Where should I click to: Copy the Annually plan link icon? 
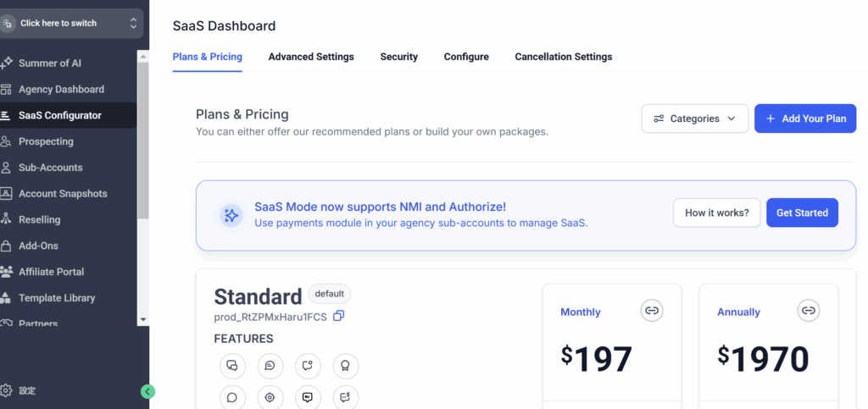(x=808, y=311)
